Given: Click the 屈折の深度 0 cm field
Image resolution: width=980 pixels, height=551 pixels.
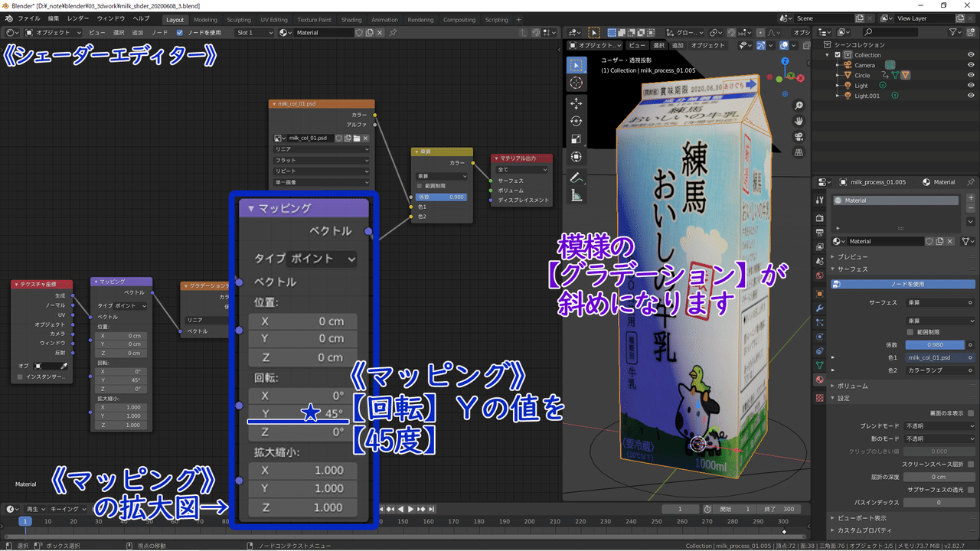Looking at the screenshot, I should [x=939, y=477].
